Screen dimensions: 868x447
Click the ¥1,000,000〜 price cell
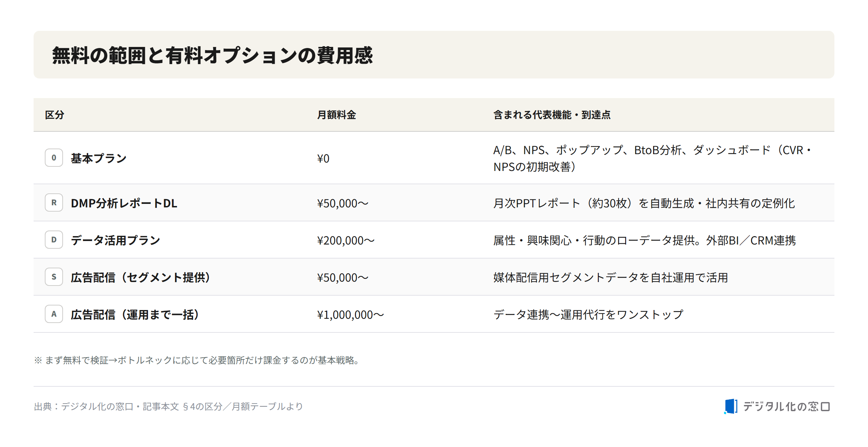pyautogui.click(x=350, y=315)
